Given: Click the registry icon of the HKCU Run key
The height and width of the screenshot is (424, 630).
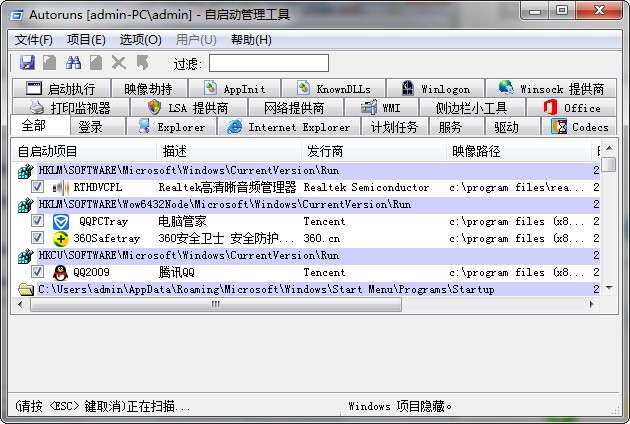Looking at the screenshot, I should click(x=25, y=256).
